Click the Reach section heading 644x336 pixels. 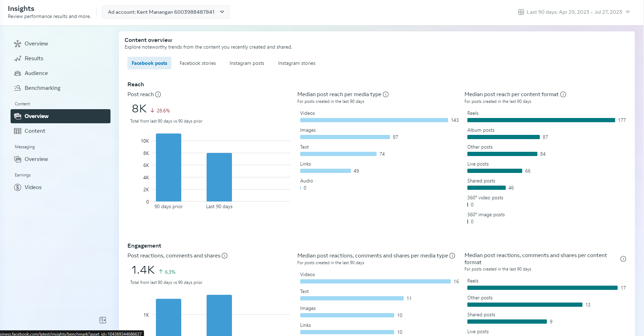(135, 85)
